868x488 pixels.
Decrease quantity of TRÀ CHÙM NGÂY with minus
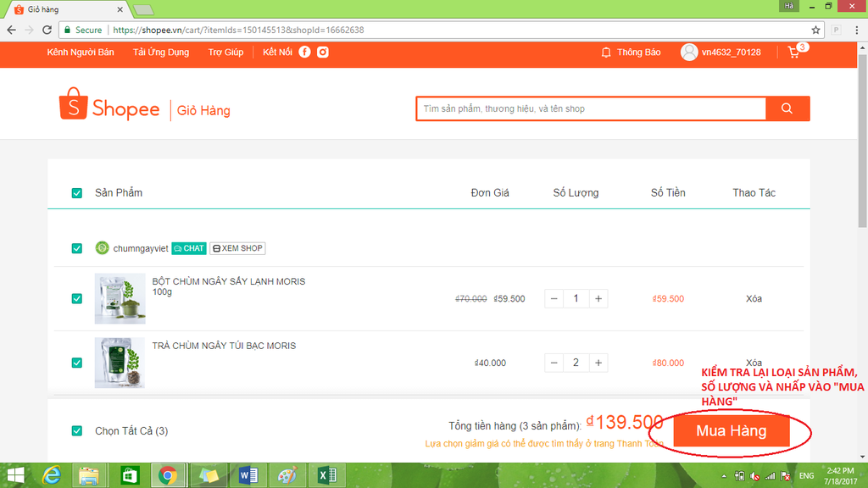(554, 363)
